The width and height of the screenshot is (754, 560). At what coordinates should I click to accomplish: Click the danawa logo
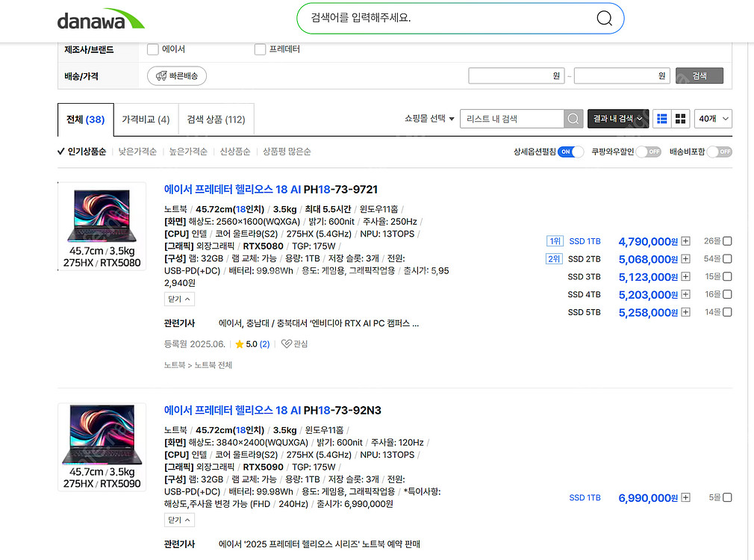(101, 19)
